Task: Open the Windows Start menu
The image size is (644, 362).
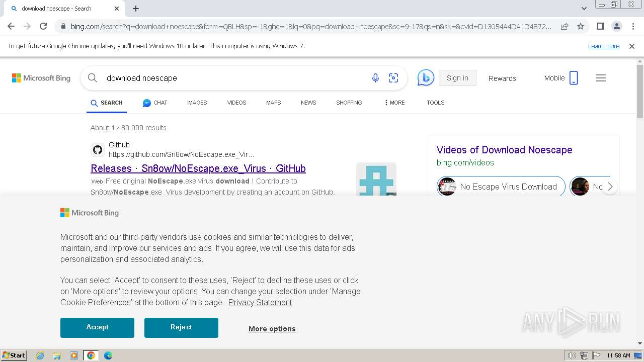Action: [14, 355]
